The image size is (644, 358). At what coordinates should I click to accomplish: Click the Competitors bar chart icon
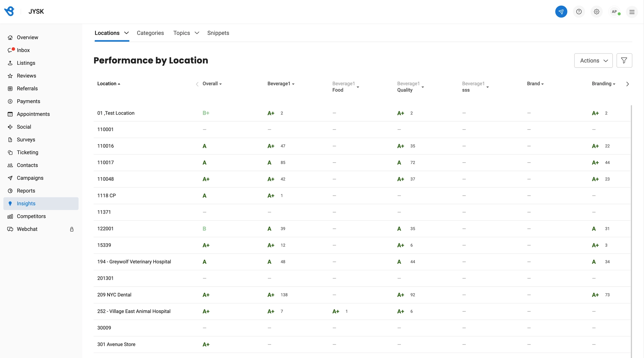coord(10,216)
